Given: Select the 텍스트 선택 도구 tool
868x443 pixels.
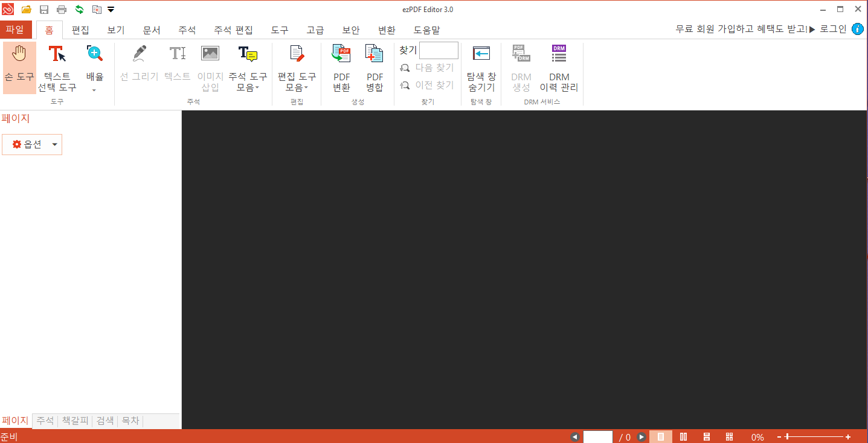Looking at the screenshot, I should pos(57,68).
